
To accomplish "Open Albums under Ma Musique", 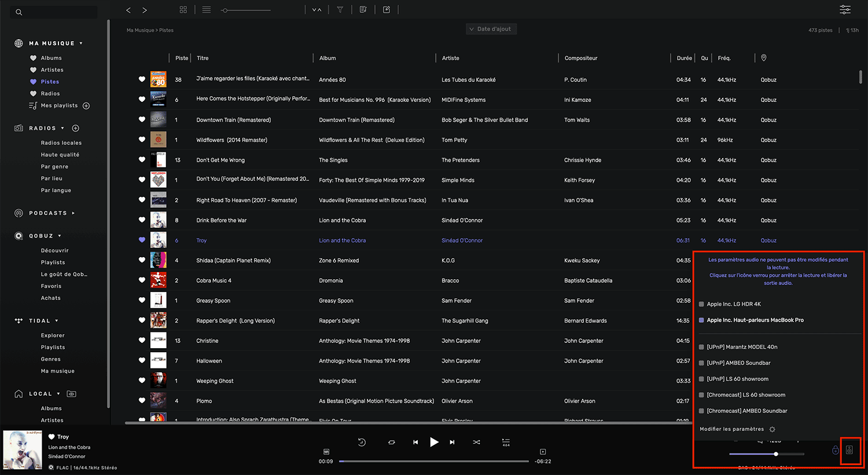I will tap(51, 58).
